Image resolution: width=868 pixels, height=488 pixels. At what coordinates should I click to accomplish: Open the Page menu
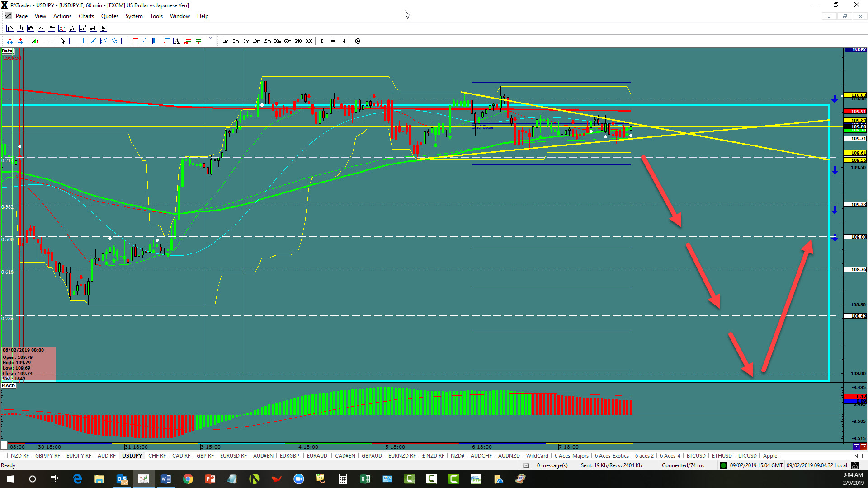tap(21, 16)
